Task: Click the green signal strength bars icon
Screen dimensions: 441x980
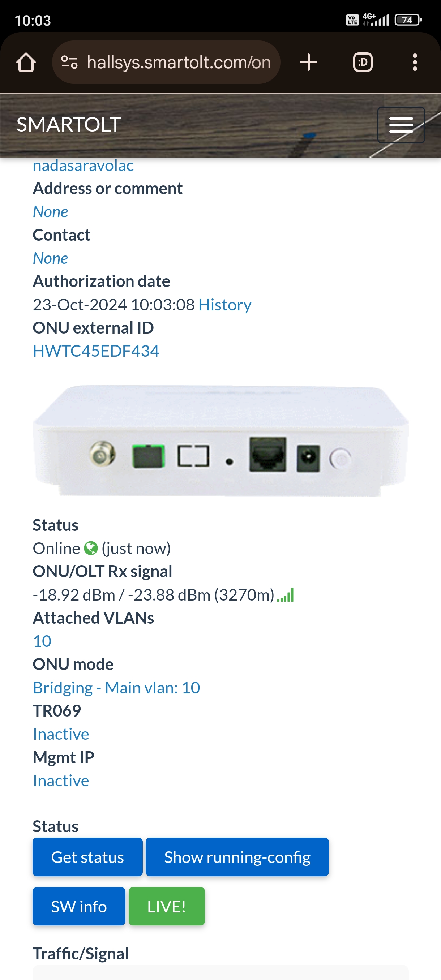Action: click(285, 595)
